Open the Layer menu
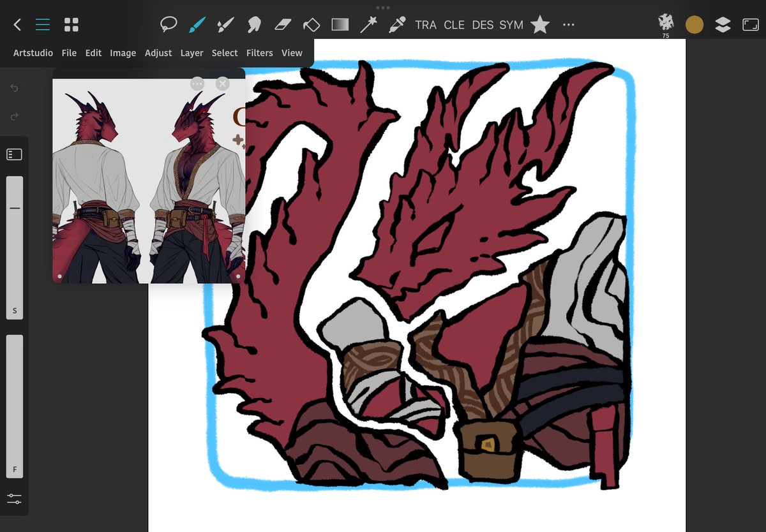The width and height of the screenshot is (766, 532). point(191,53)
